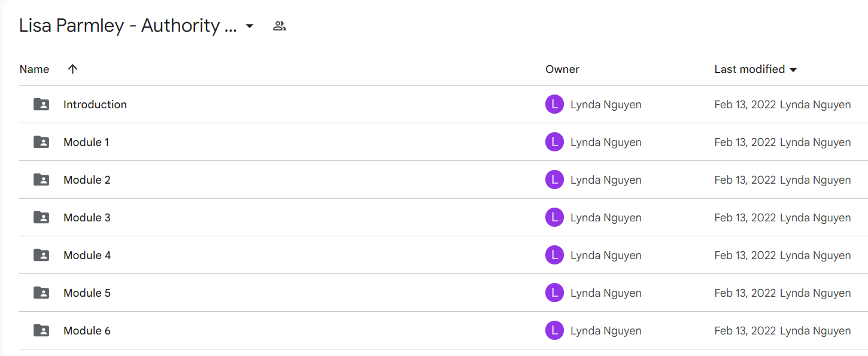Click the Module 6 shared folder icon

(41, 330)
